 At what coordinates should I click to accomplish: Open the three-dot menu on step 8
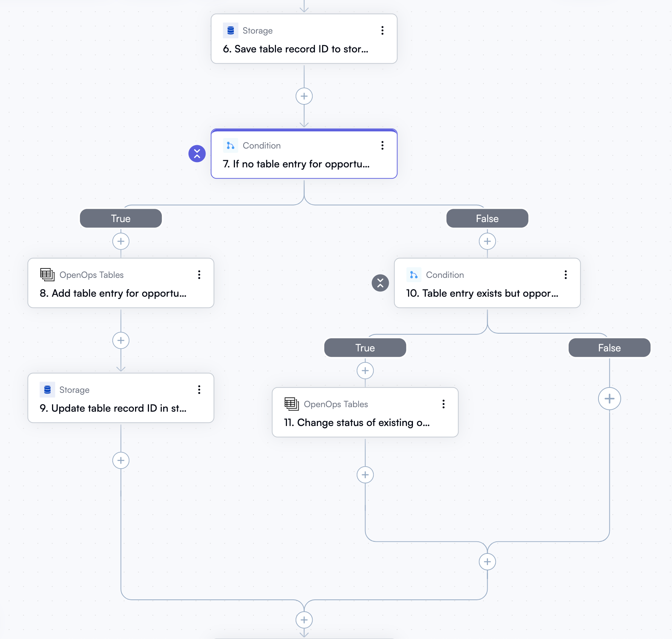coord(199,275)
